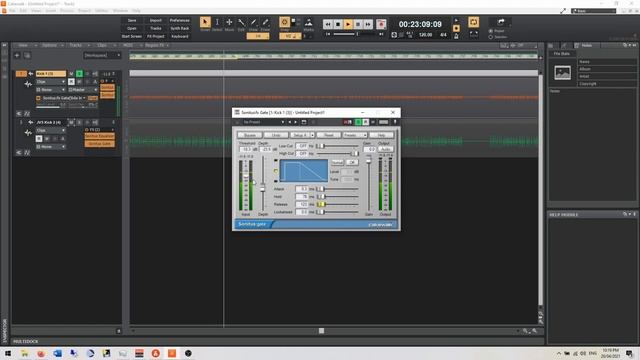The height and width of the screenshot is (360, 640).
Task: Pick the Move tool
Action: point(229,23)
